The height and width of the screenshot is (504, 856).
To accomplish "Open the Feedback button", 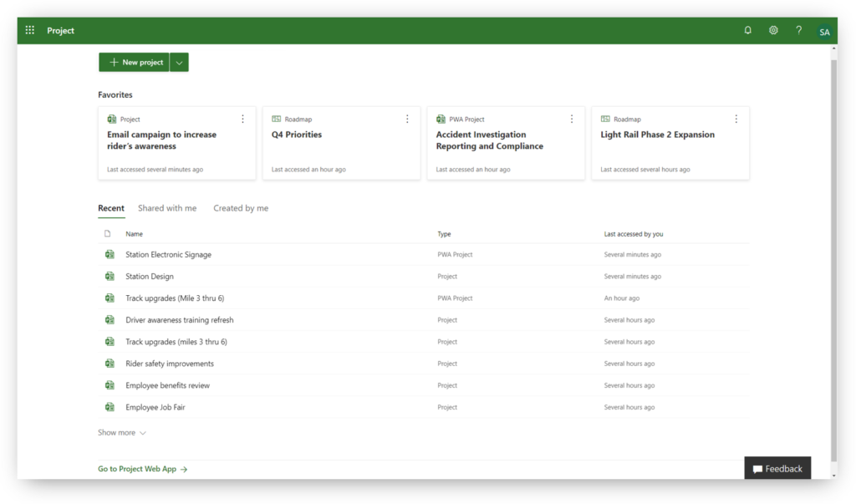I will [777, 469].
